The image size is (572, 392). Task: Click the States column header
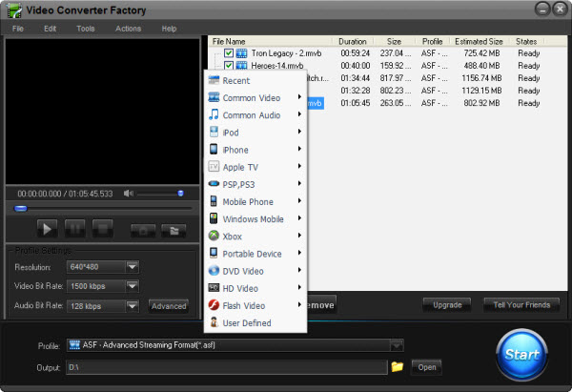pyautogui.click(x=526, y=41)
